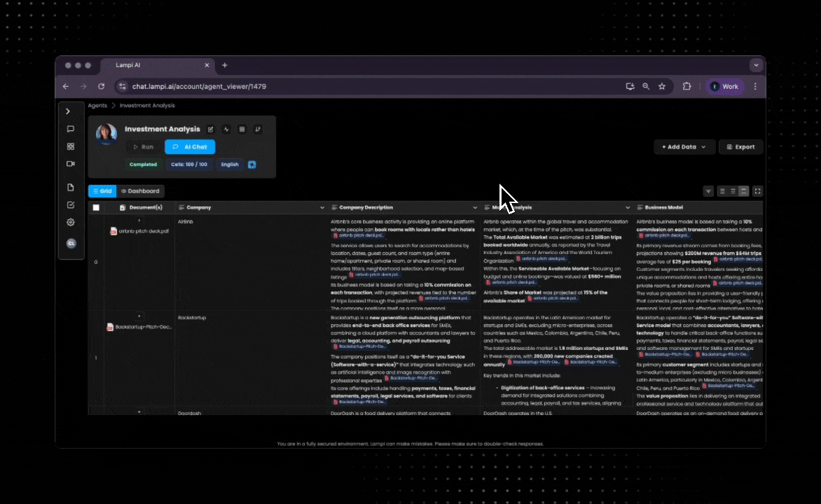
Task: Go back in the browser
Action: 65,86
